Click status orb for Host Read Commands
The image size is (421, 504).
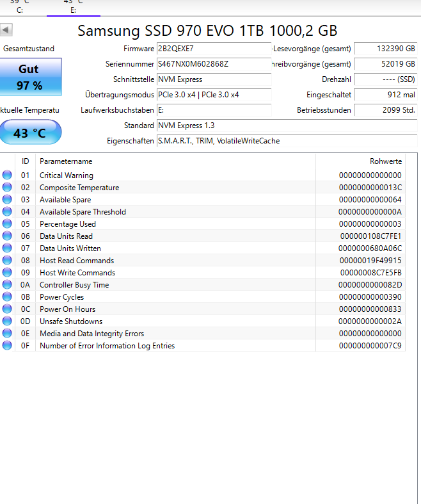coord(7,261)
